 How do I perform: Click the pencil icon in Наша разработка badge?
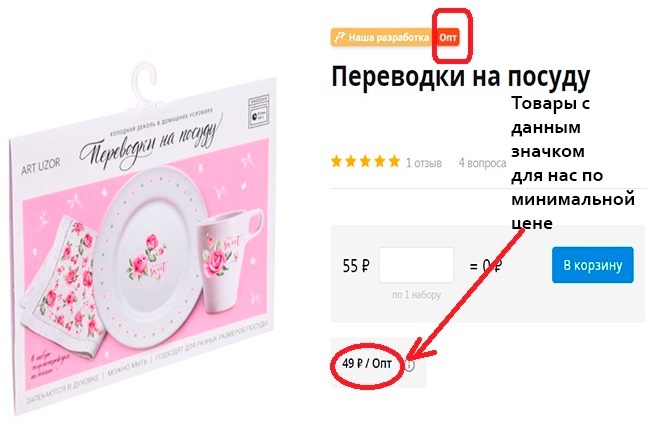[339, 38]
